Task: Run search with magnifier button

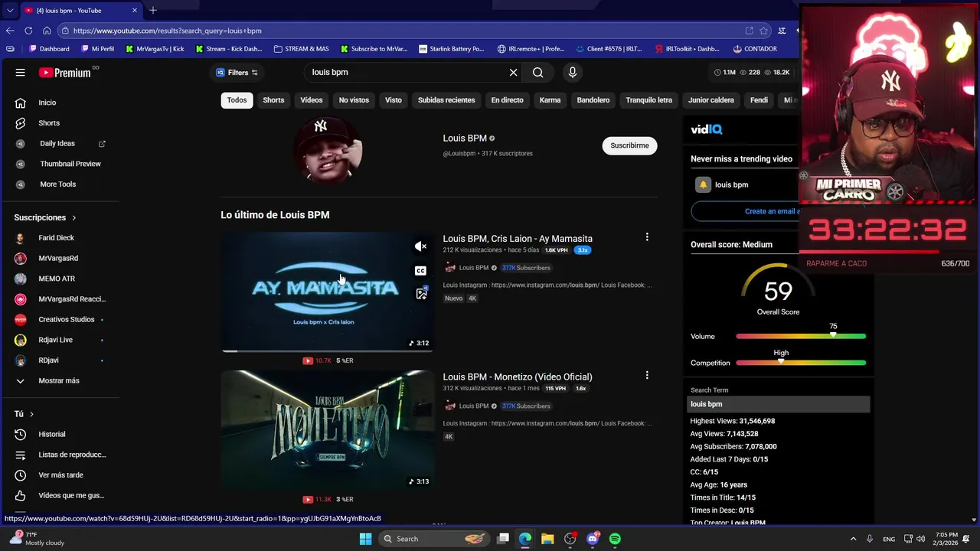Action: [x=538, y=73]
